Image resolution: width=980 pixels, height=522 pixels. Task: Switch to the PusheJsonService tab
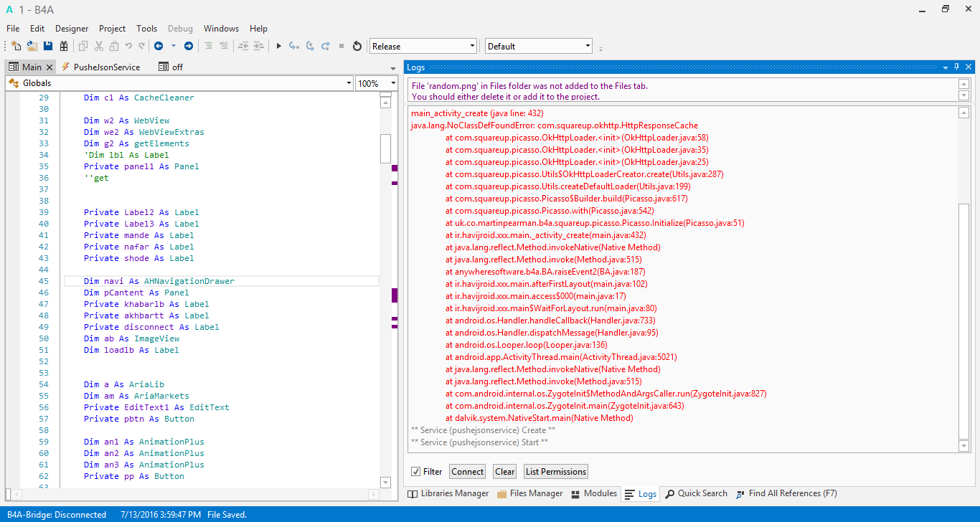[106, 67]
